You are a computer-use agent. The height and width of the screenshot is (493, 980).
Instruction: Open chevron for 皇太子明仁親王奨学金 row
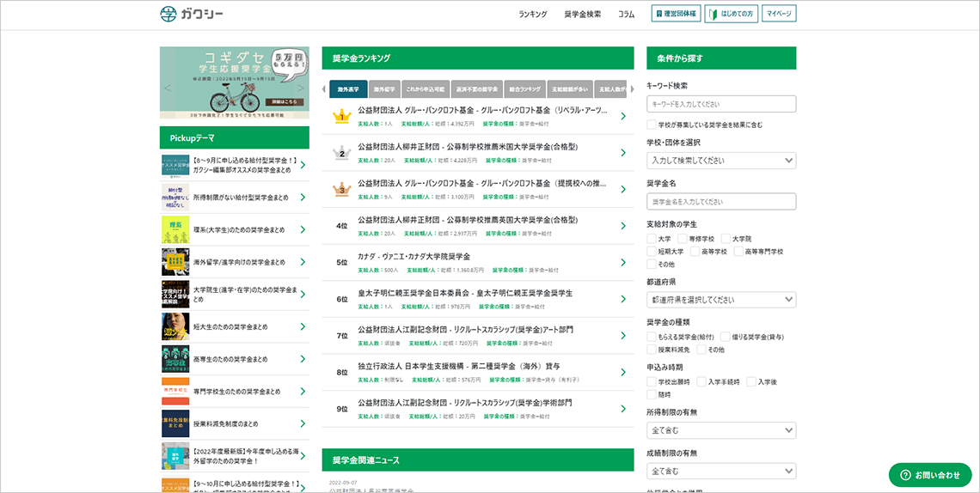[623, 299]
